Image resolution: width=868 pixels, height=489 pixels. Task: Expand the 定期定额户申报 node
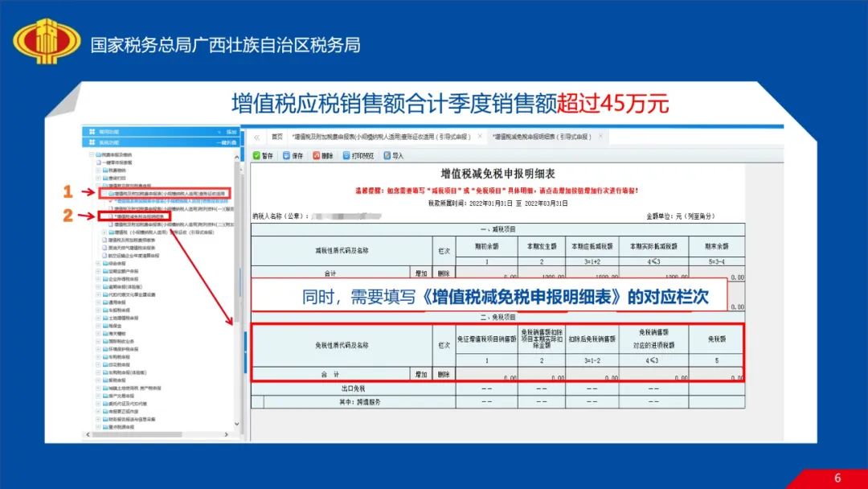pos(98,271)
